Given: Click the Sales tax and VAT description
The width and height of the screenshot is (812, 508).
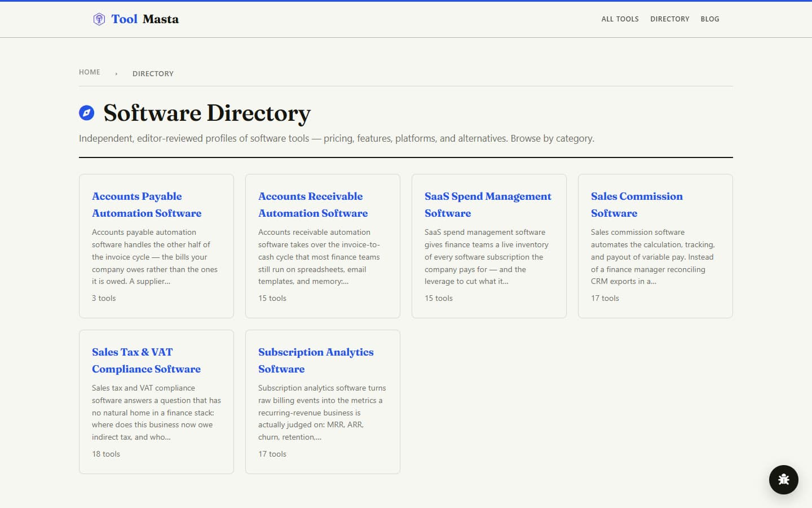Looking at the screenshot, I should pyautogui.click(x=156, y=413).
